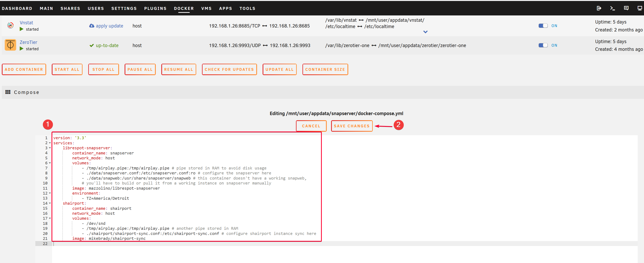Image resolution: width=644 pixels, height=263 pixels.
Task: Open the terminal icon in top bar
Action: coord(612,8)
